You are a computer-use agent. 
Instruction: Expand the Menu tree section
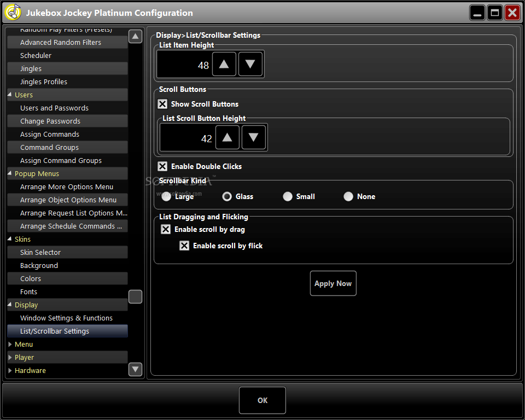[x=10, y=345]
